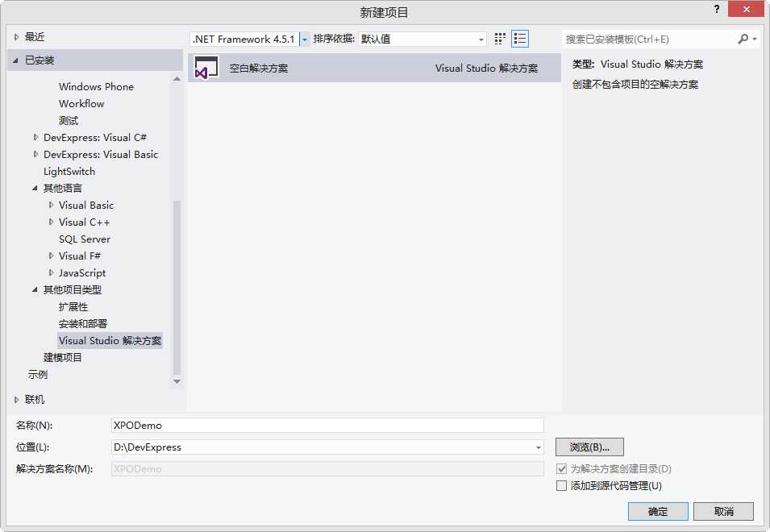
Task: Select the 空白解决方案 template icon
Action: [206, 68]
